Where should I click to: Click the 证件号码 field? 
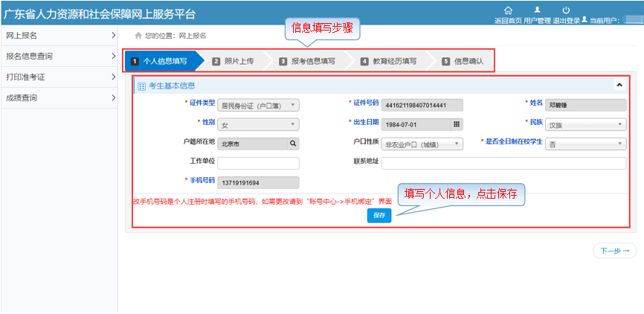pyautogui.click(x=422, y=106)
